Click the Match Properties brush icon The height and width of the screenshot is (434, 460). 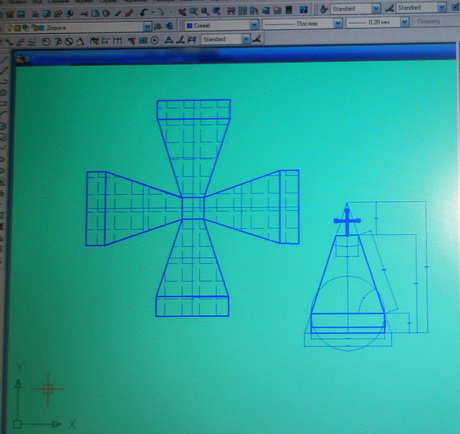pos(130,13)
